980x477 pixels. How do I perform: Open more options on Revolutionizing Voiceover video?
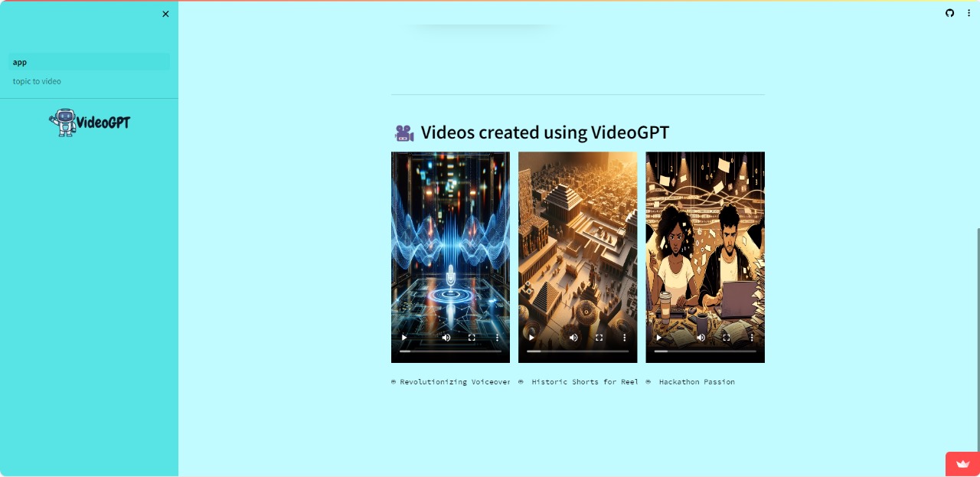tap(497, 337)
